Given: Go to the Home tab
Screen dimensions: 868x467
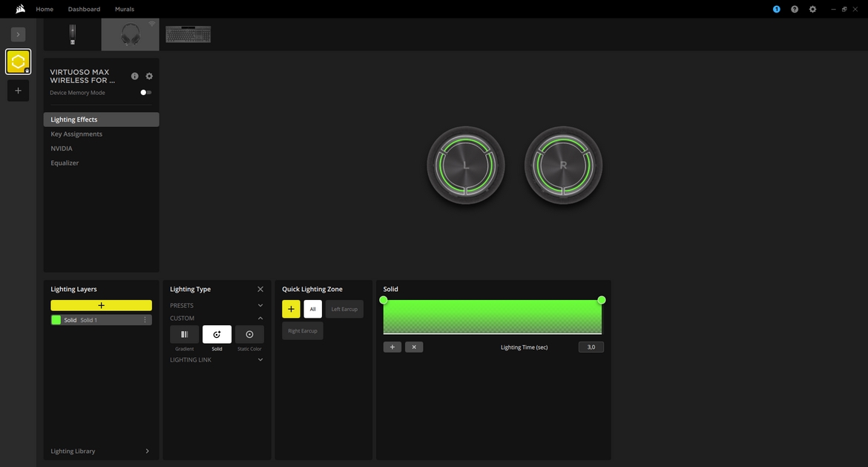Looking at the screenshot, I should (x=45, y=9).
